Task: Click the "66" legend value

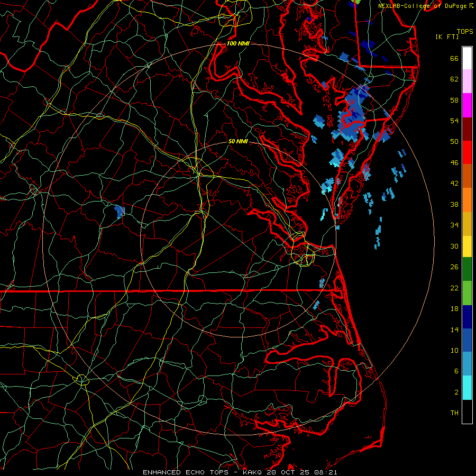Action: [454, 58]
